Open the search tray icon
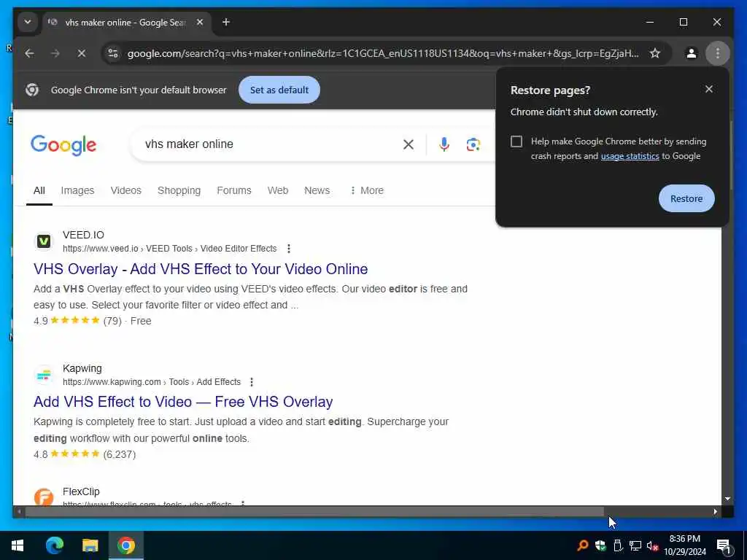Screen dimensions: 747x560 click(x=582, y=545)
